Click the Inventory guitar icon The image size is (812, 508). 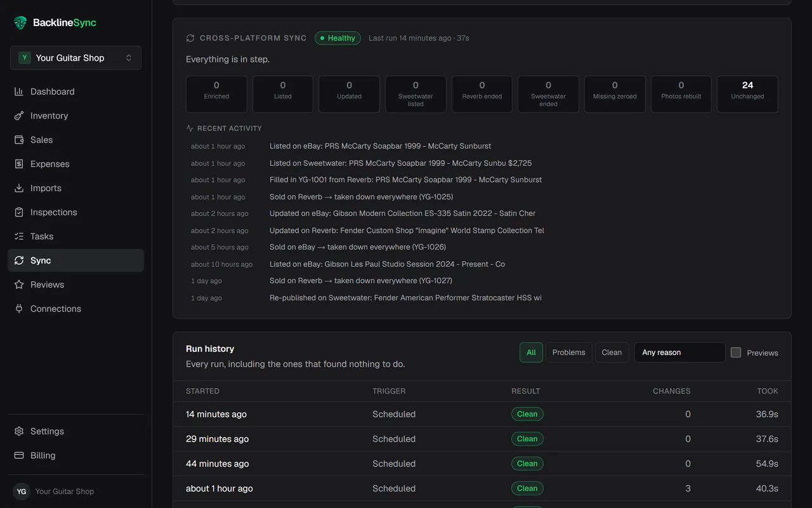coord(19,116)
